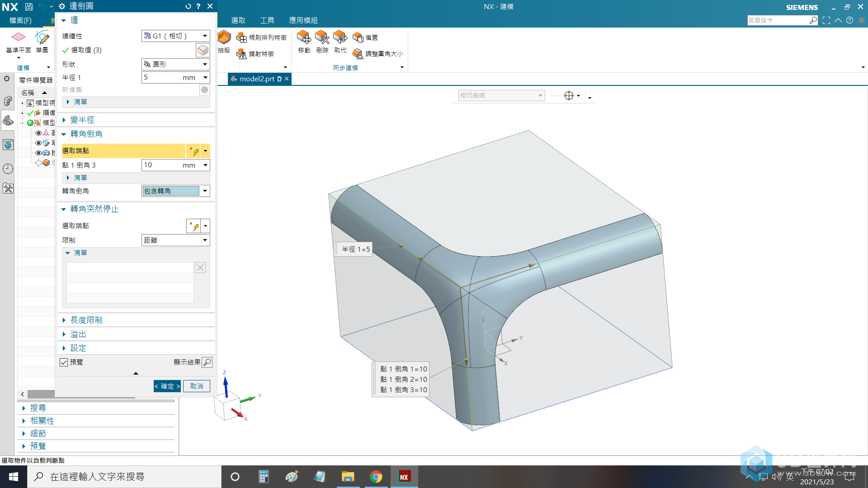Click the orient view target icon in the selection bar
868x488 pixels.
tap(569, 96)
